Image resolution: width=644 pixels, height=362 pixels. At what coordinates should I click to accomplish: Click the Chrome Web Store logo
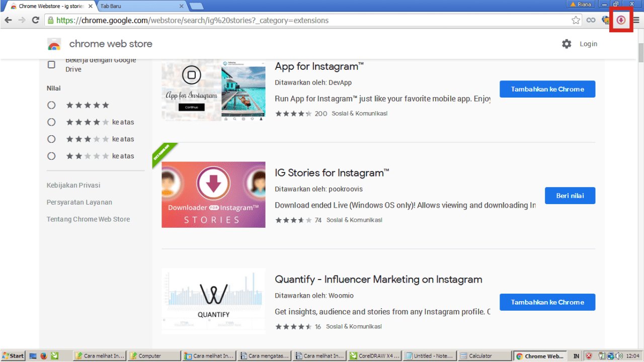point(54,44)
